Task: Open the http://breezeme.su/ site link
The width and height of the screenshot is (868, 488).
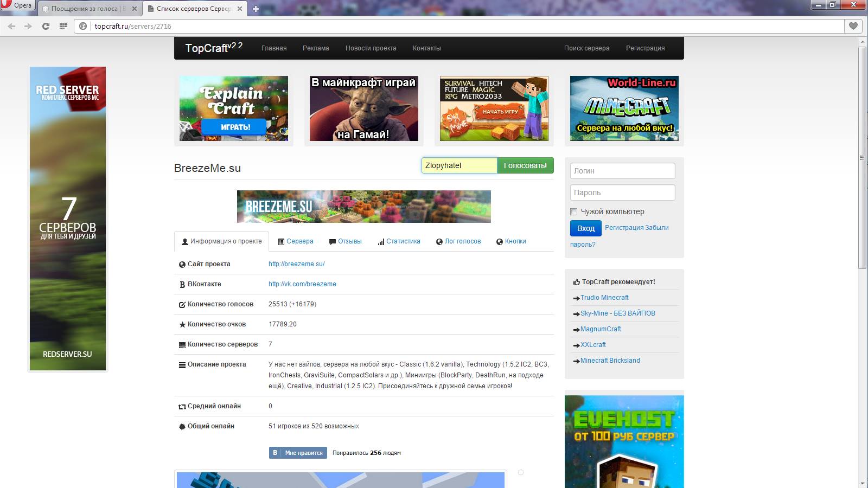Action: pos(297,264)
